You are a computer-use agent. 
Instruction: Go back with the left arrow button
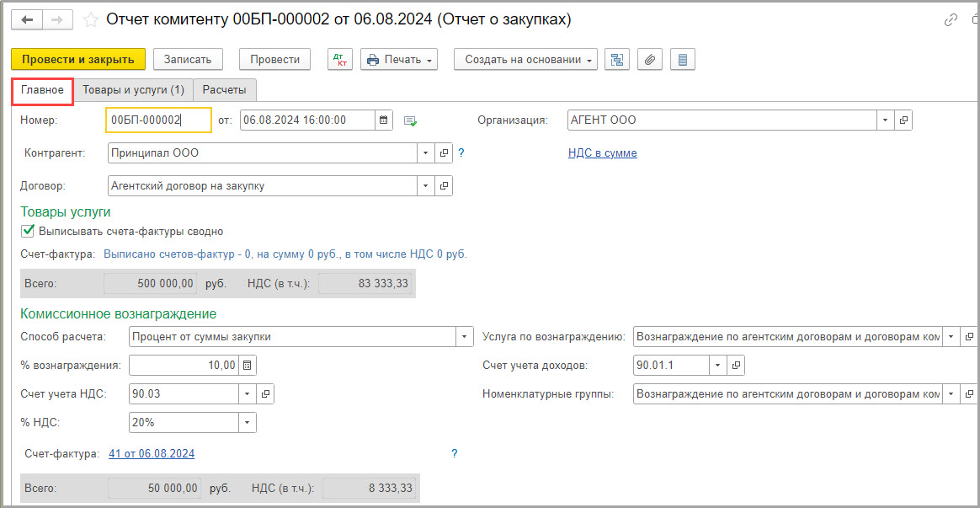pyautogui.click(x=27, y=20)
